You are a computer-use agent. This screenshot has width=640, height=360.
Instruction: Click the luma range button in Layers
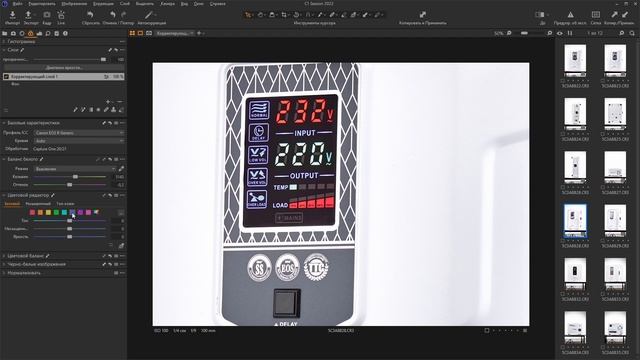point(64,67)
